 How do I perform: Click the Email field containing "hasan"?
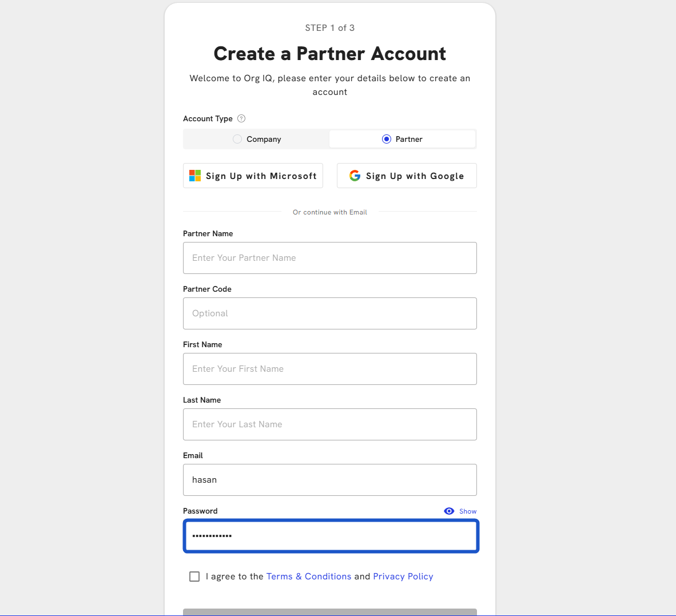[330, 480]
